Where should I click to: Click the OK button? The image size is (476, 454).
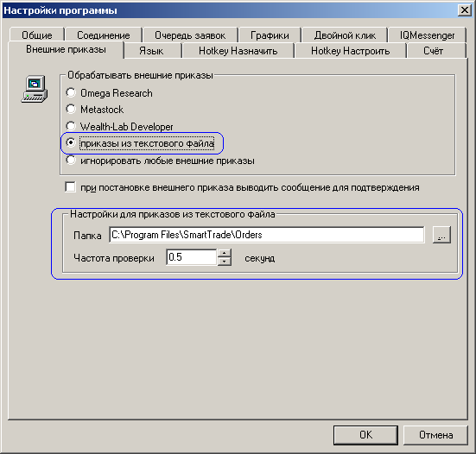click(365, 435)
